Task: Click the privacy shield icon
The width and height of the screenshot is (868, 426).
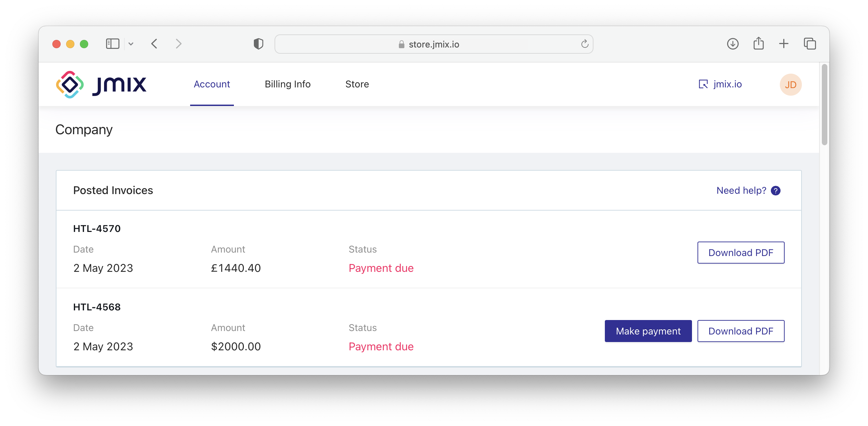Action: [258, 44]
